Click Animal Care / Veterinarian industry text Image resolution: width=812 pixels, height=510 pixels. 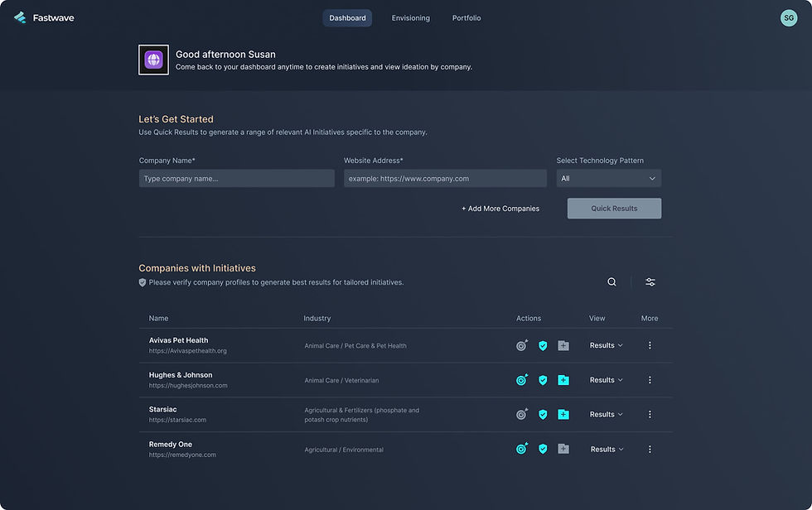341,380
